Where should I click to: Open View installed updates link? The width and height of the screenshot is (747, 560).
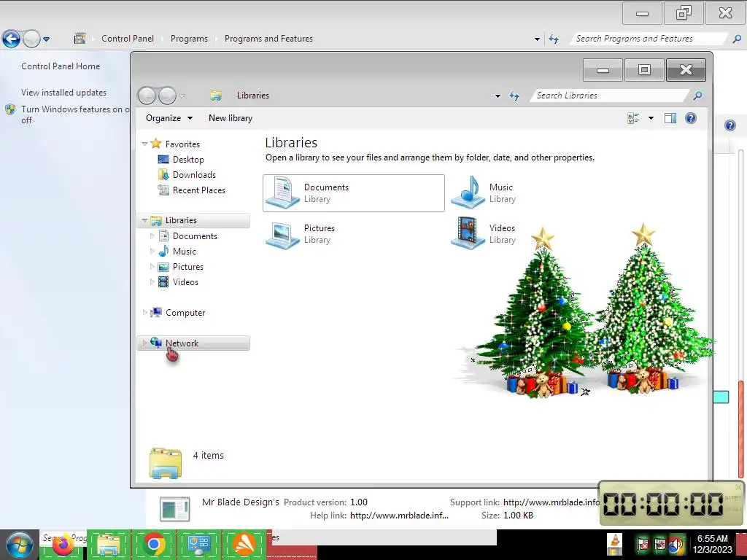(64, 93)
